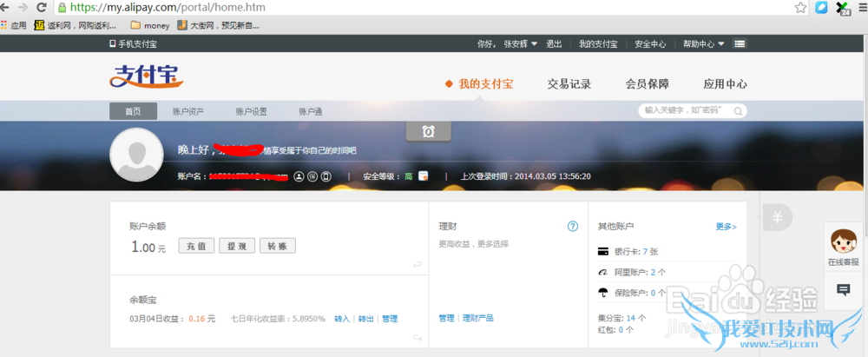Viewport: 868px width, 357px height.
Task: Switch to the 账户资产 sub-tab
Action: point(188,111)
